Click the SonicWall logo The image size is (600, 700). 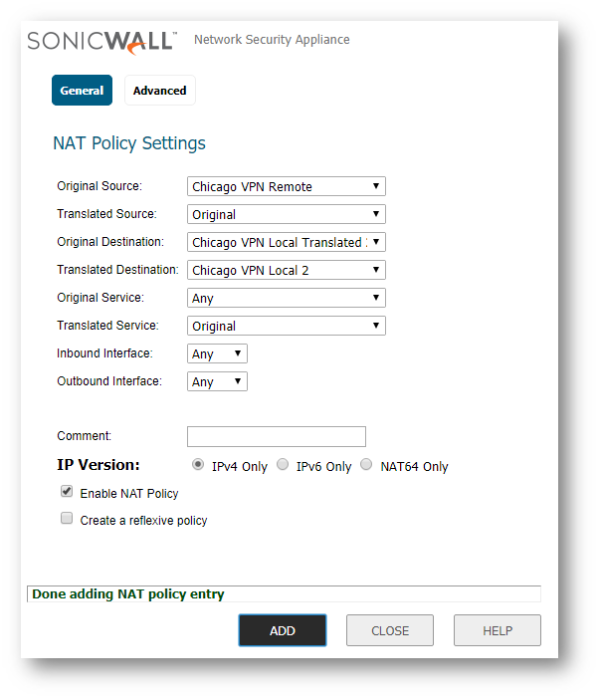coord(101,40)
